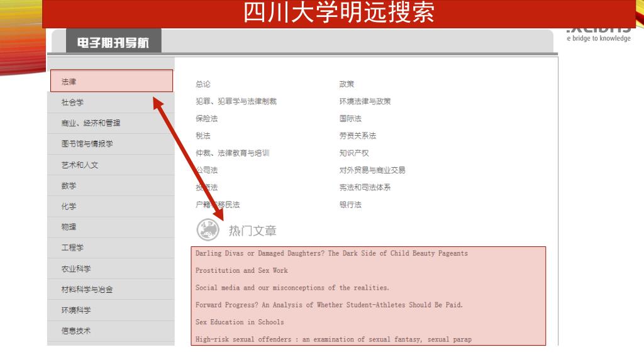
Task: Click the 公司法 link
Action: tap(206, 170)
